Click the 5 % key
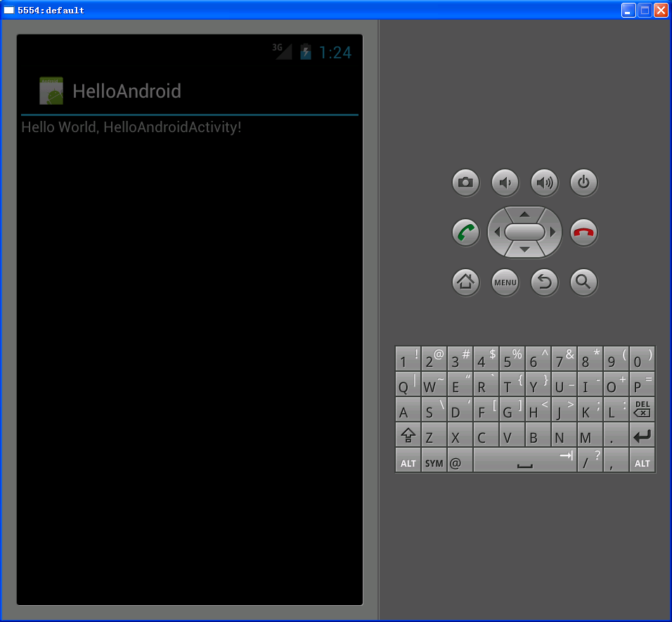This screenshot has width=672, height=622. [512, 358]
